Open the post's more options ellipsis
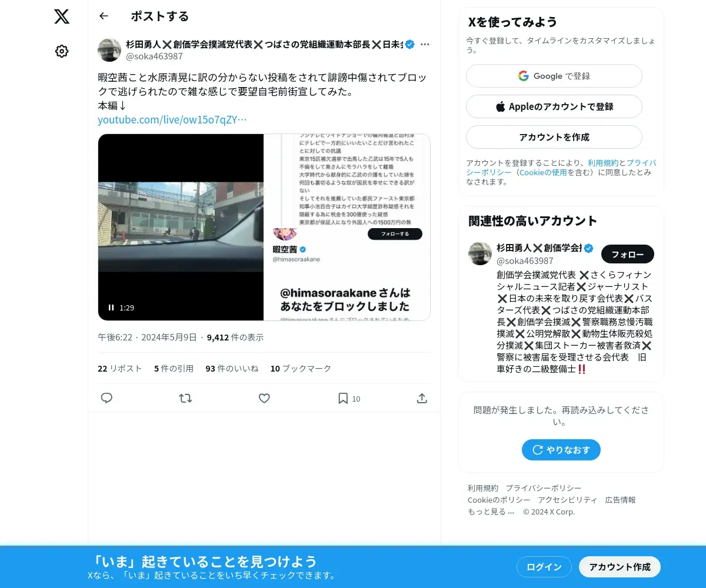The height and width of the screenshot is (588, 706). tap(425, 44)
